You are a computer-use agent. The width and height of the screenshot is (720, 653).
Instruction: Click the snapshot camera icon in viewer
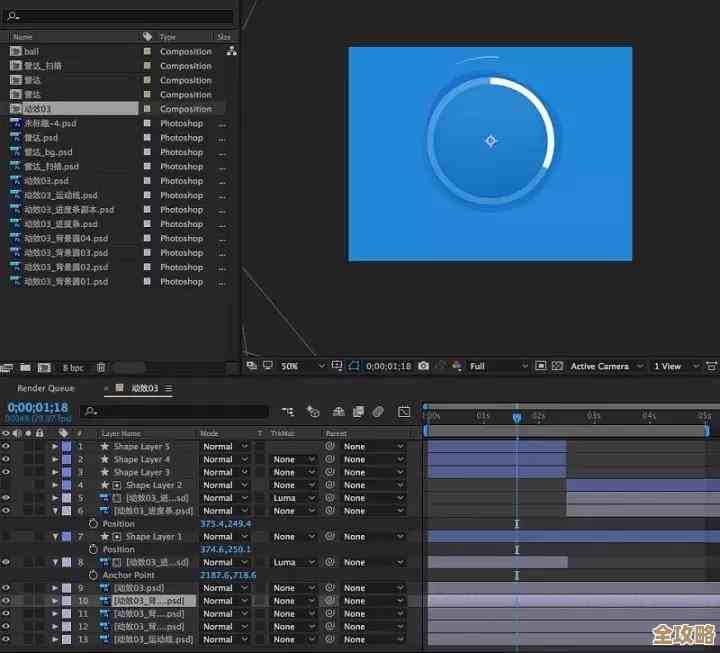tap(424, 367)
